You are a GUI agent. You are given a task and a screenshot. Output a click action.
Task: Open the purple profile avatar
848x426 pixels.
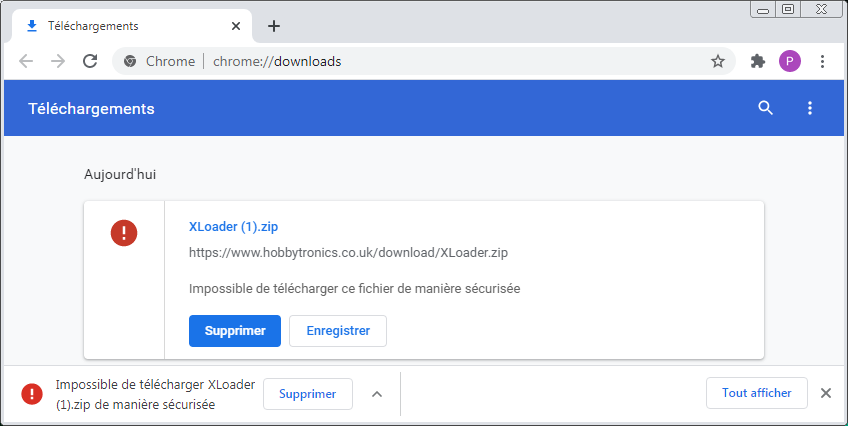pyautogui.click(x=790, y=61)
